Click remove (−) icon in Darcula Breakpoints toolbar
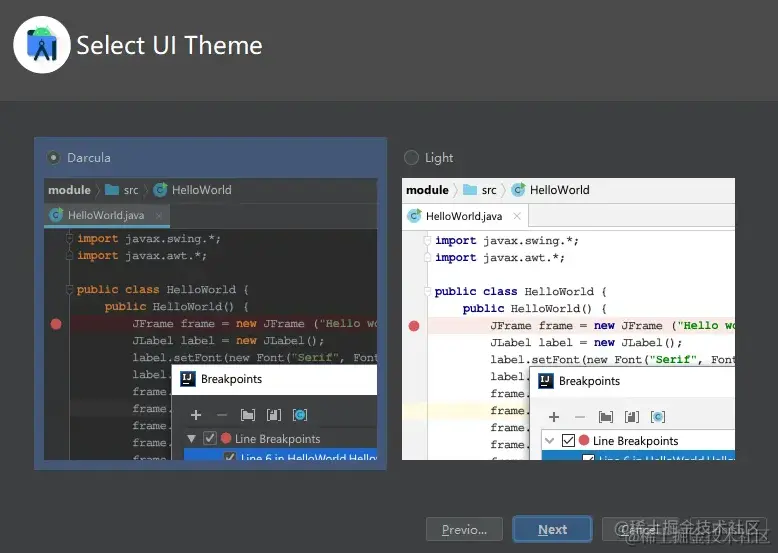This screenshot has width=778, height=553. [x=222, y=415]
